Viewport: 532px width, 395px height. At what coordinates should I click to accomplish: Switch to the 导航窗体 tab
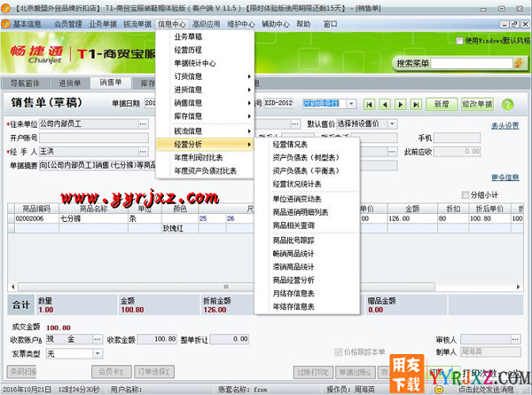tap(25, 83)
